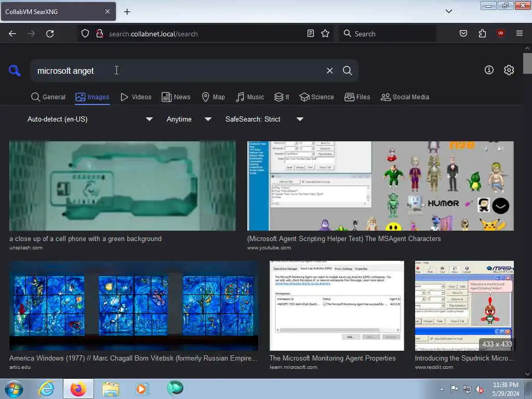Open the America Windows stained glass thumbnail

134,305
